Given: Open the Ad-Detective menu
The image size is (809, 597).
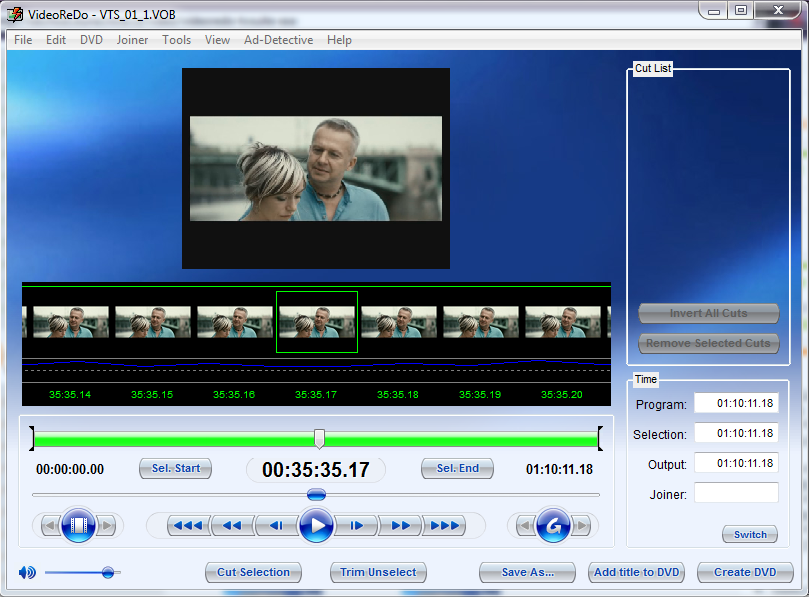Looking at the screenshot, I should pyautogui.click(x=278, y=40).
